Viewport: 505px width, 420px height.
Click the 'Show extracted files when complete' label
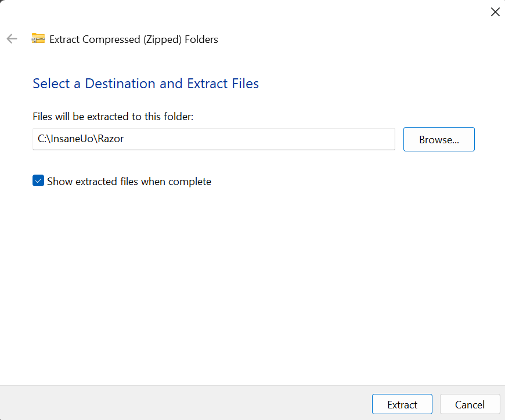(129, 182)
